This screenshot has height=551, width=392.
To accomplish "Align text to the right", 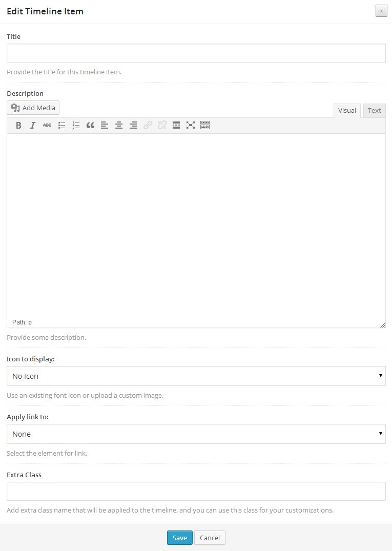I will (x=133, y=125).
